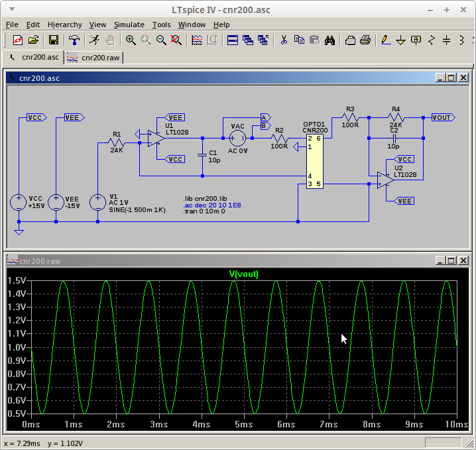Click the Paste clipboard icon
Viewport: 476px width, 450px height.
[x=314, y=40]
